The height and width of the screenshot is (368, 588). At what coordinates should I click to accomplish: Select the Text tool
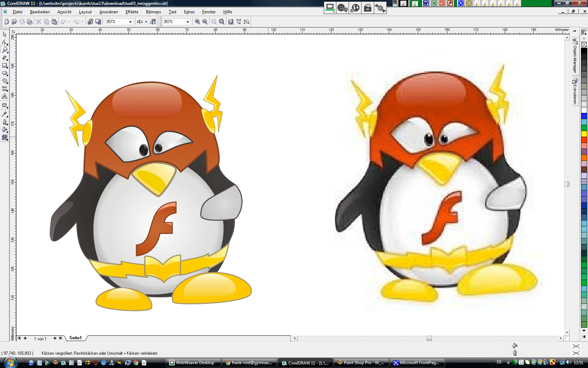pos(5,96)
